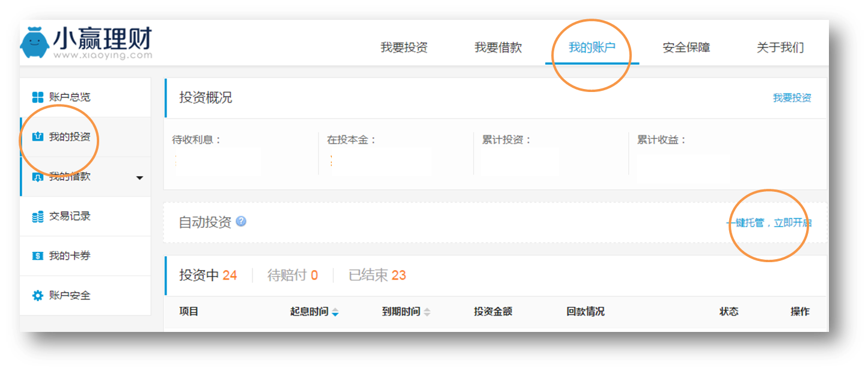Go to 关于我们 page
This screenshot has width=868, height=371.
point(780,48)
